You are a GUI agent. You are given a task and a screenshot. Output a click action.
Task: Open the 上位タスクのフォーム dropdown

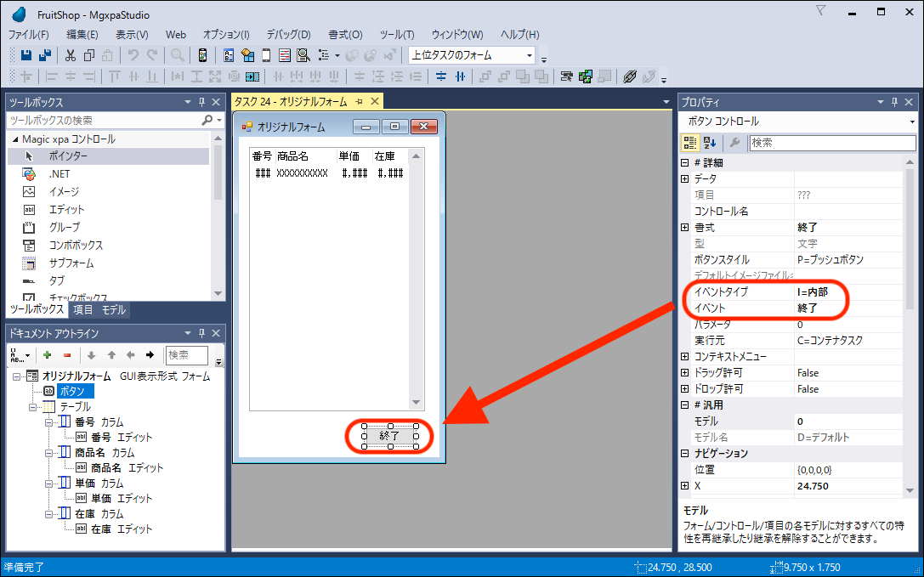coord(530,55)
